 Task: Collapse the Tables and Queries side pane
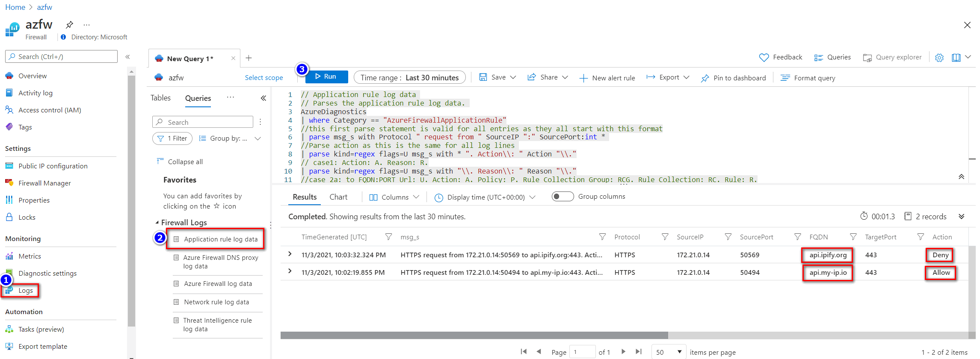[264, 98]
